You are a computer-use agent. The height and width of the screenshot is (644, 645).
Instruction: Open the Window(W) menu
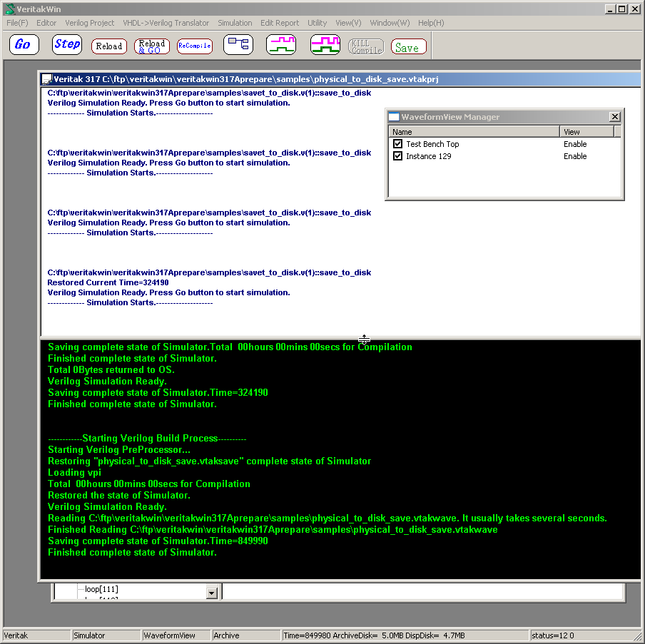click(x=390, y=23)
